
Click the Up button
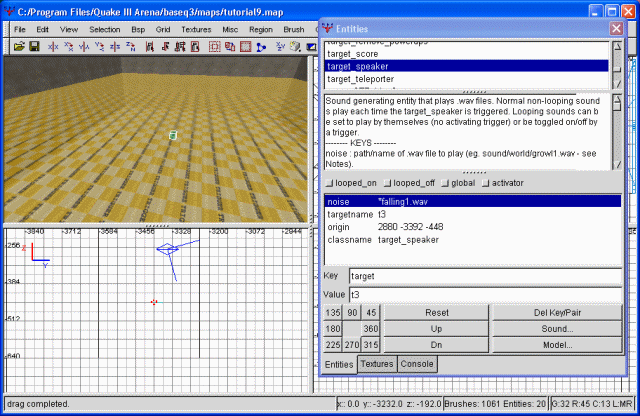click(x=436, y=329)
